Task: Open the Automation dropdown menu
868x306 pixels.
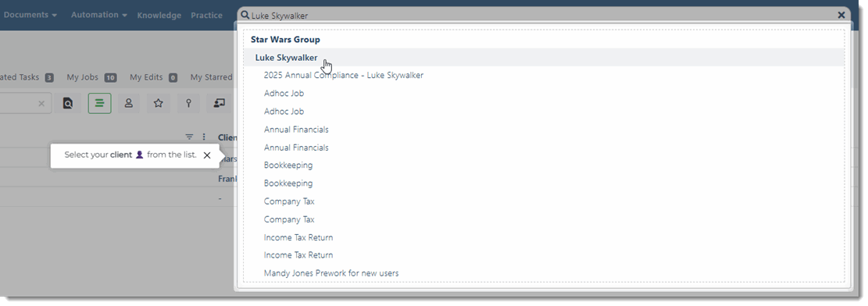Action: click(x=98, y=15)
